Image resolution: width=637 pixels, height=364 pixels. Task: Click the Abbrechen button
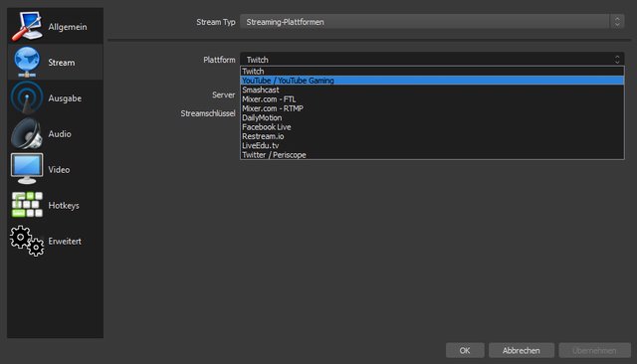pos(522,350)
